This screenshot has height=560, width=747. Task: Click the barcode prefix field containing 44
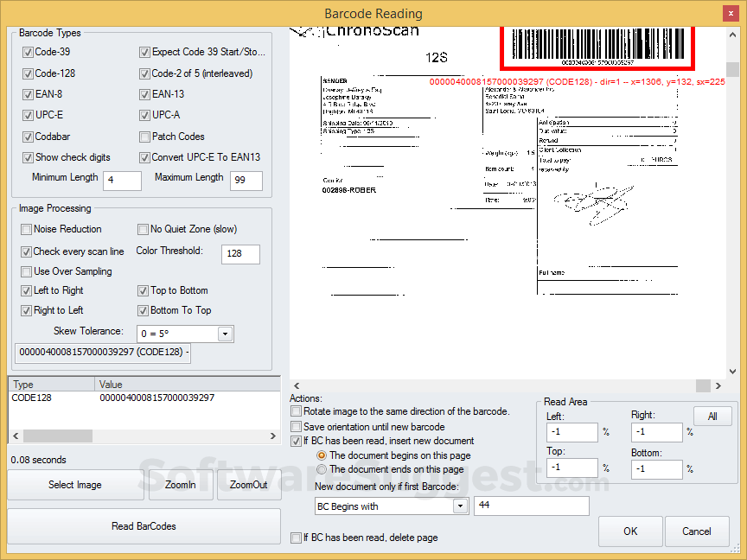pos(532,506)
